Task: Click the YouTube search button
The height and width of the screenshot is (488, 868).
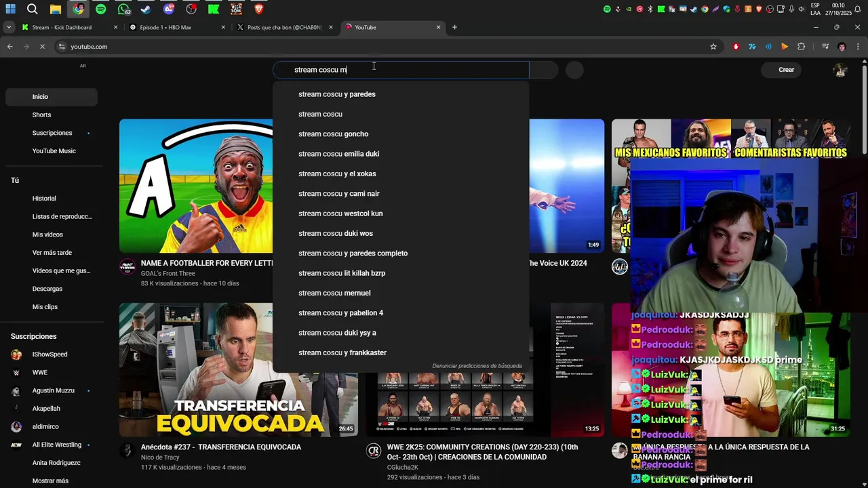Action: pos(544,70)
